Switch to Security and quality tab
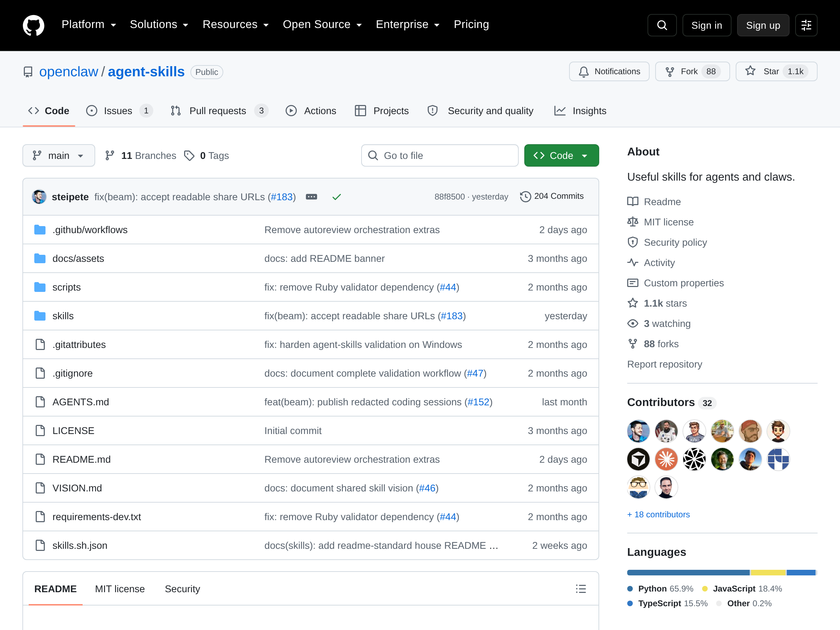This screenshot has width=840, height=630. tap(481, 111)
